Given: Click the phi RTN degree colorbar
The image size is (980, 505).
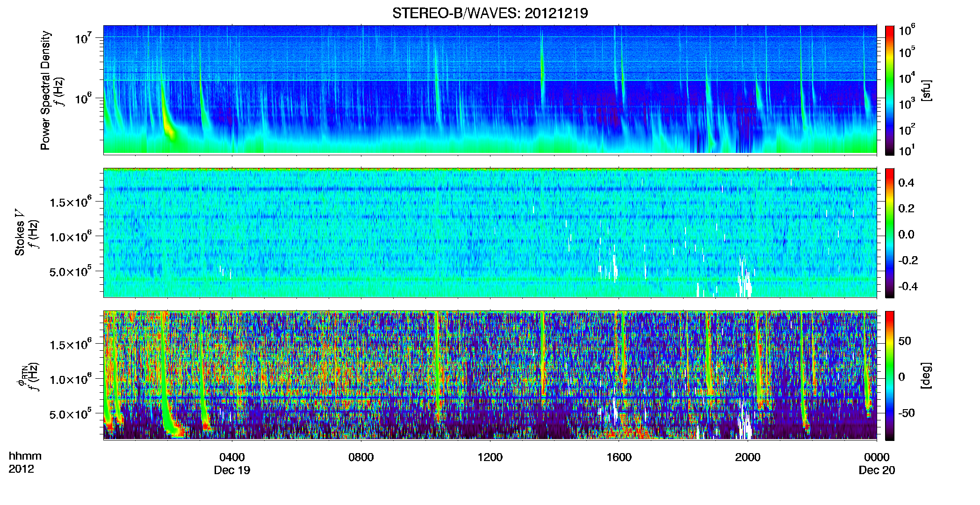Looking at the screenshot, I should point(890,375).
